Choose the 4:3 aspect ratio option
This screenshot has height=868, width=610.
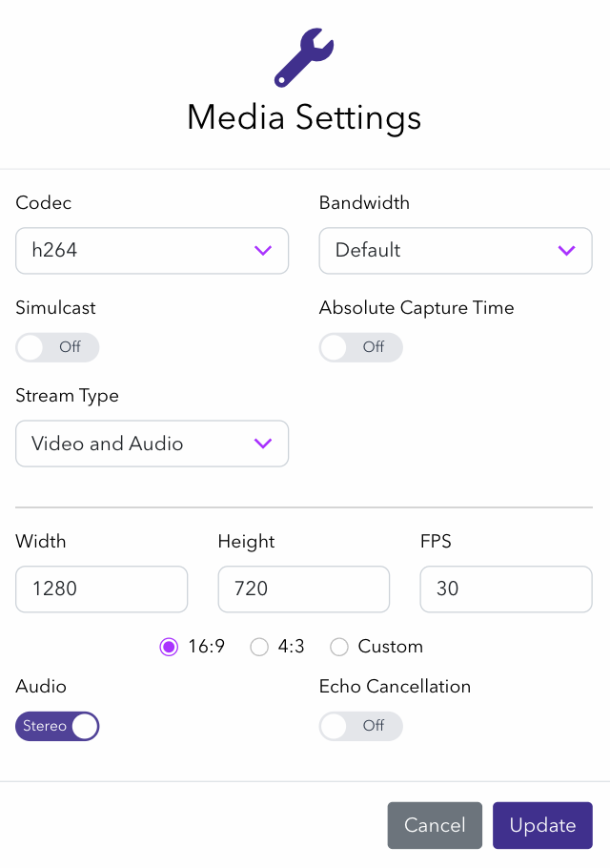click(259, 647)
